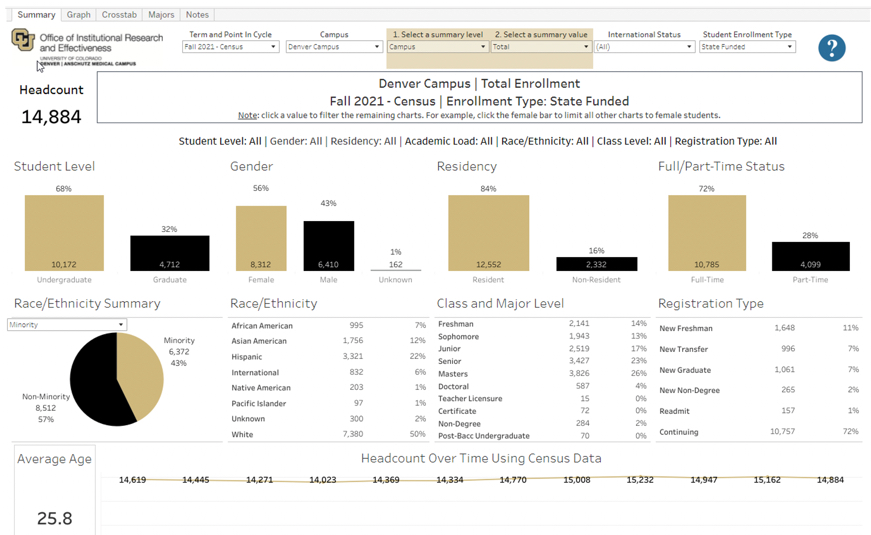Click the Undergraduate bar in Student Level
Image resolution: width=871 pixels, height=535 pixels.
pos(64,233)
